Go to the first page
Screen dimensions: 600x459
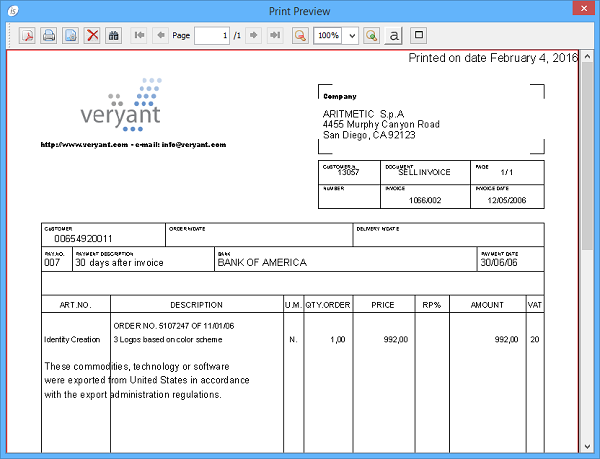(139, 35)
